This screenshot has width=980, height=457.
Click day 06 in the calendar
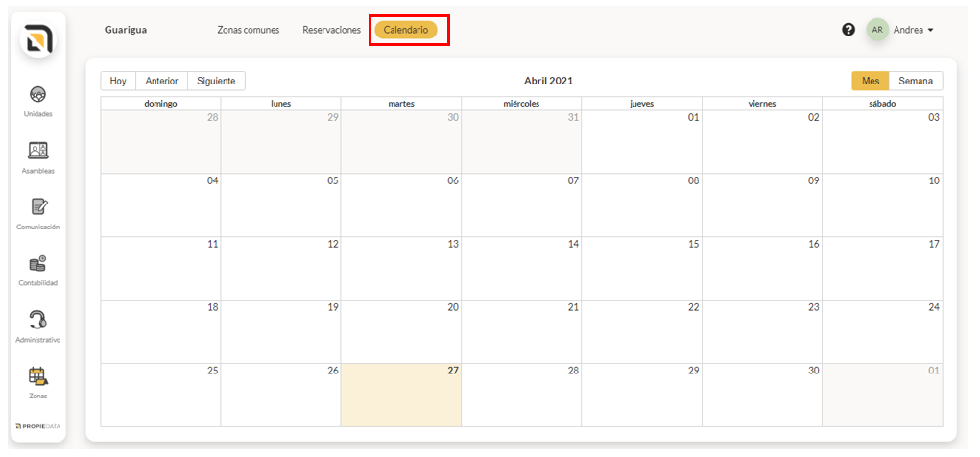[401, 205]
